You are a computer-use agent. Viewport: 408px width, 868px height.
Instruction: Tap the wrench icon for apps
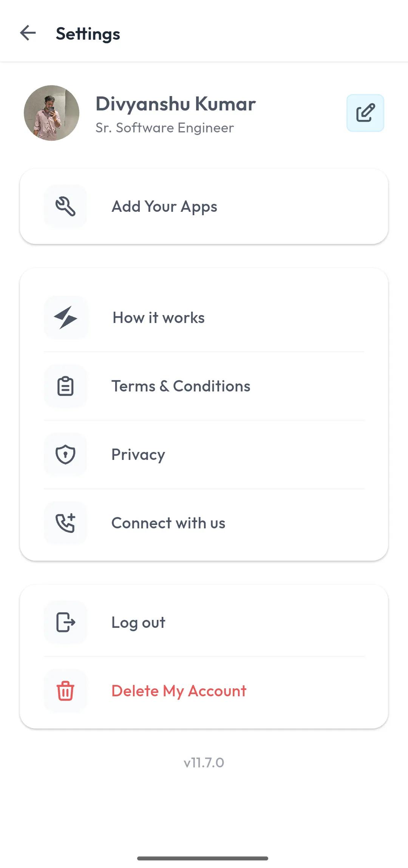(65, 207)
